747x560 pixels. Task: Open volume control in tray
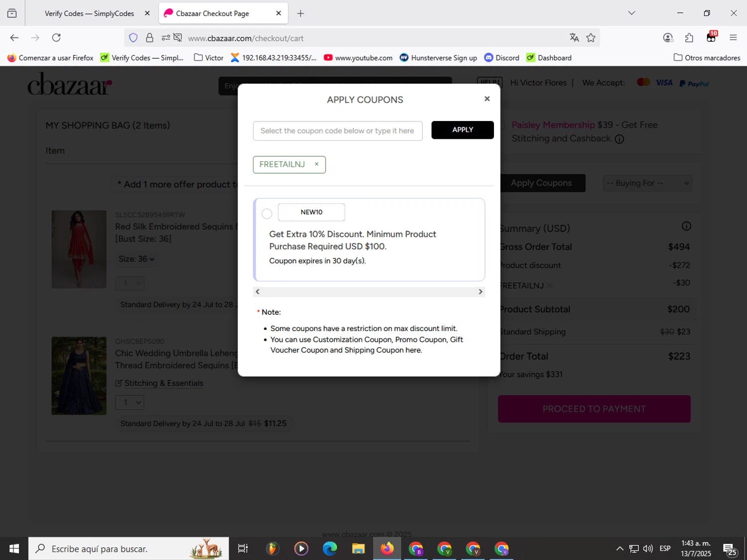click(x=648, y=549)
